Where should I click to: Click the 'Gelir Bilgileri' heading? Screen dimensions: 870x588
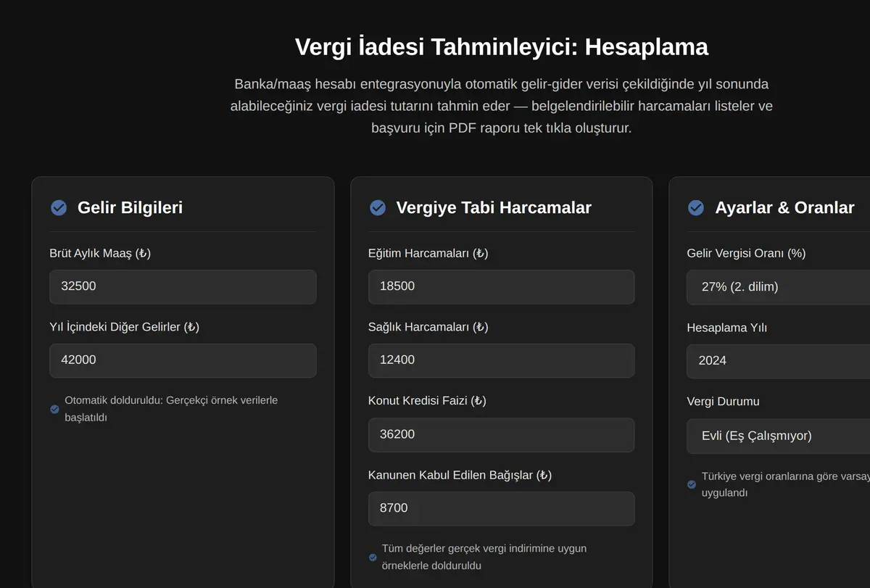130,208
